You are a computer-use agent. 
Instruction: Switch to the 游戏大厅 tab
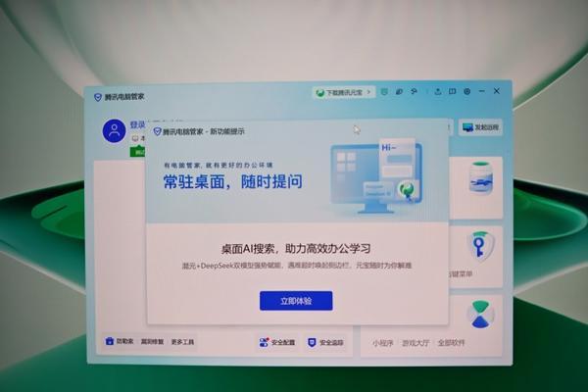[x=416, y=343]
